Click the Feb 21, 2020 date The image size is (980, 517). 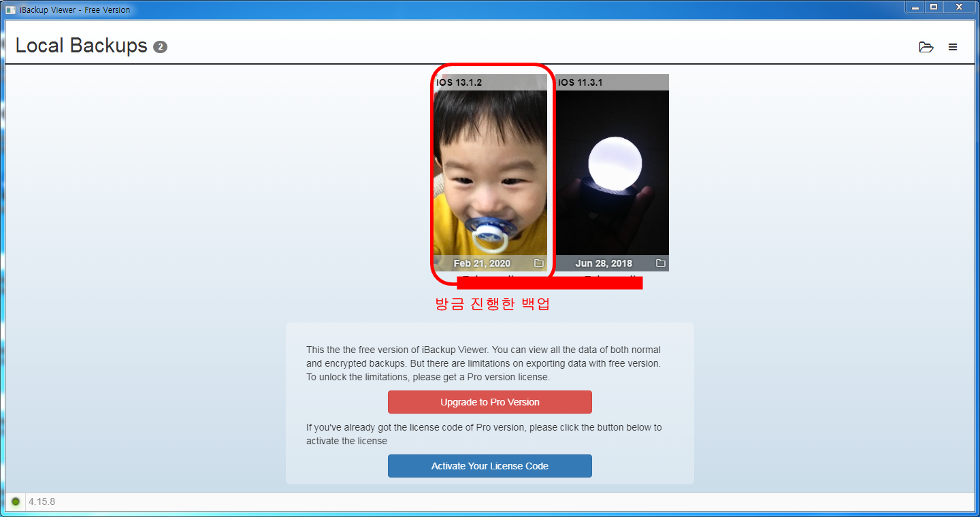482,263
